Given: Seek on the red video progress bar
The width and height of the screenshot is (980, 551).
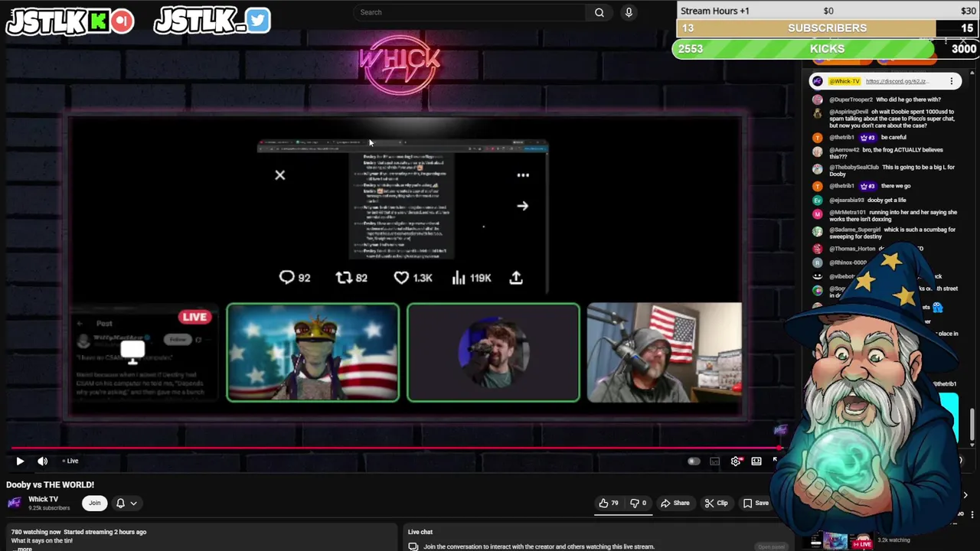Looking at the screenshot, I should tap(394, 449).
